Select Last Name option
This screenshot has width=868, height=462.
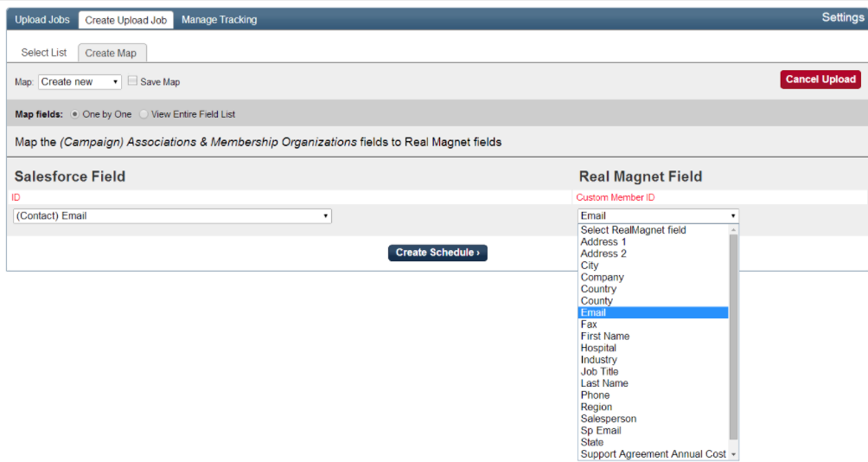[654, 383]
